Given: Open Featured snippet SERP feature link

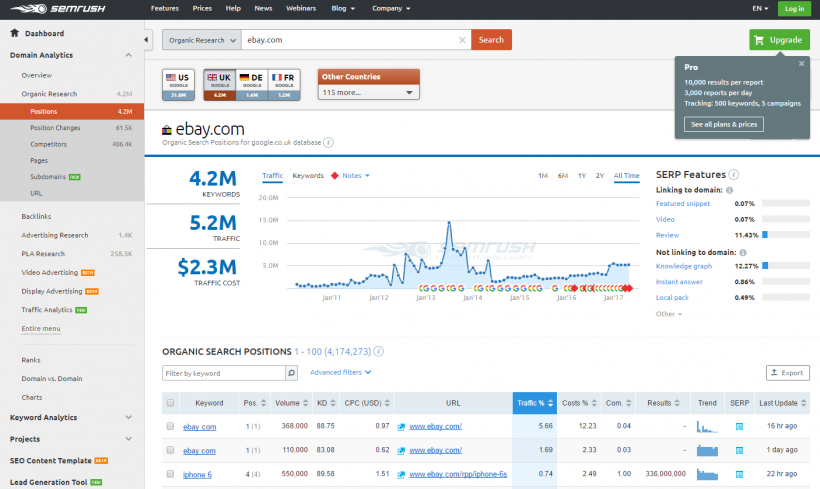Looking at the screenshot, I should click(x=683, y=203).
